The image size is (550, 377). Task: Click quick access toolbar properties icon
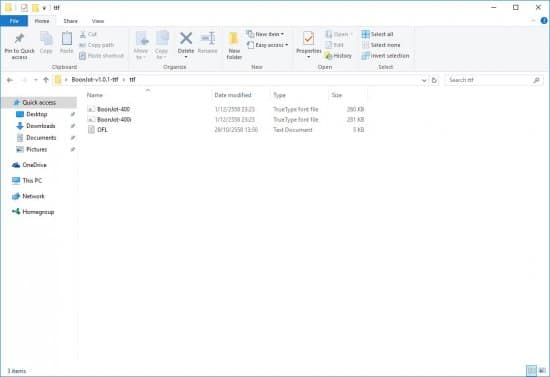pyautogui.click(x=24, y=8)
